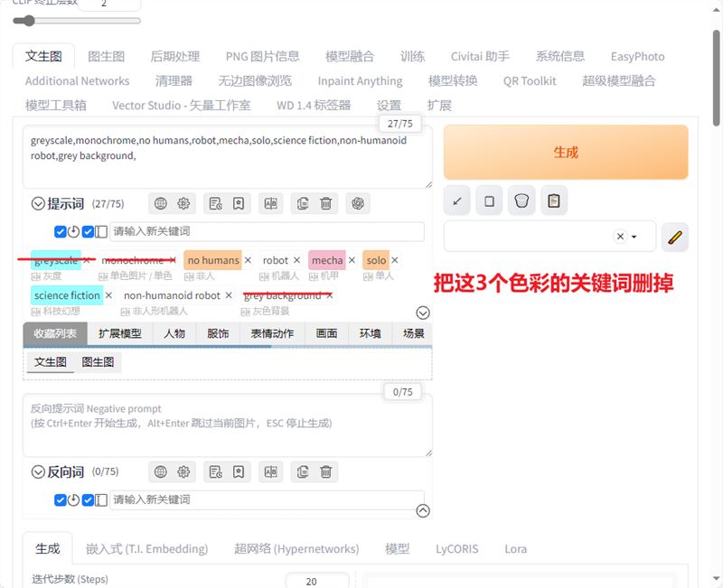
Task: Click the bookmark favorites icon in the 提示词 toolbar
Action: [x=239, y=203]
